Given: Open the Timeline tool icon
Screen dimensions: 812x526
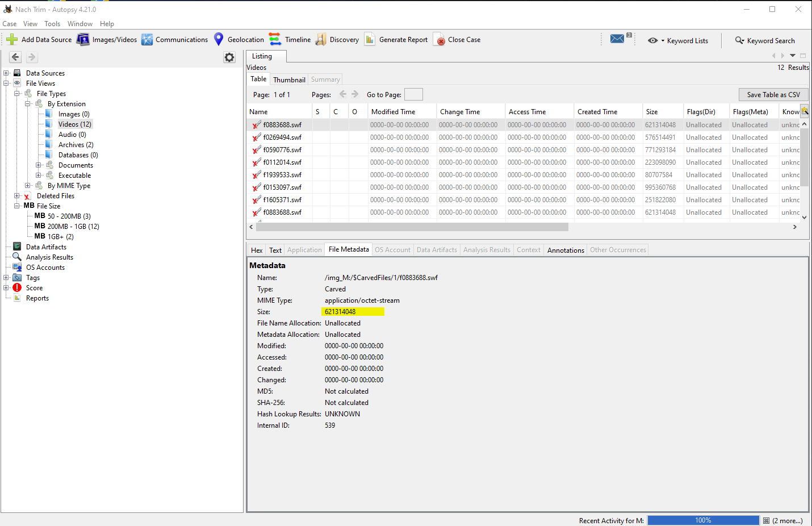Looking at the screenshot, I should tap(275, 39).
